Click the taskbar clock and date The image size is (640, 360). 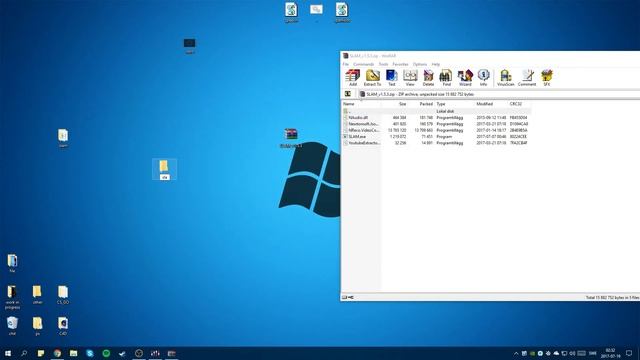coord(610,353)
